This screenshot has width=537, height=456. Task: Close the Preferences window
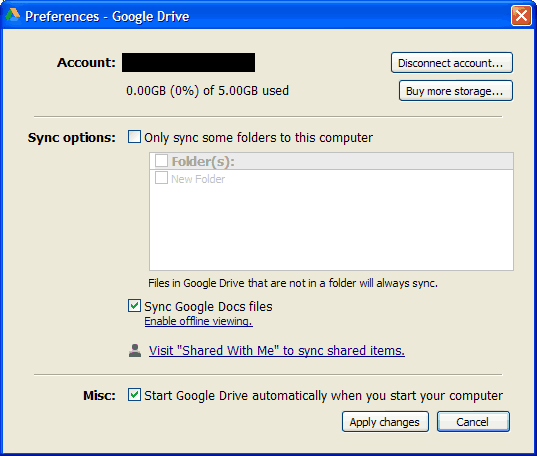(x=521, y=15)
